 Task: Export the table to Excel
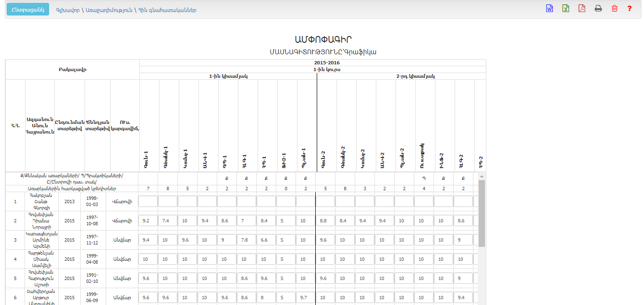[566, 9]
